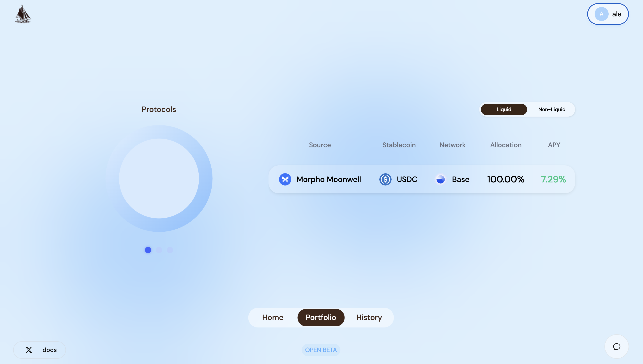Click the USDC coin icon
The width and height of the screenshot is (643, 364).
click(385, 179)
